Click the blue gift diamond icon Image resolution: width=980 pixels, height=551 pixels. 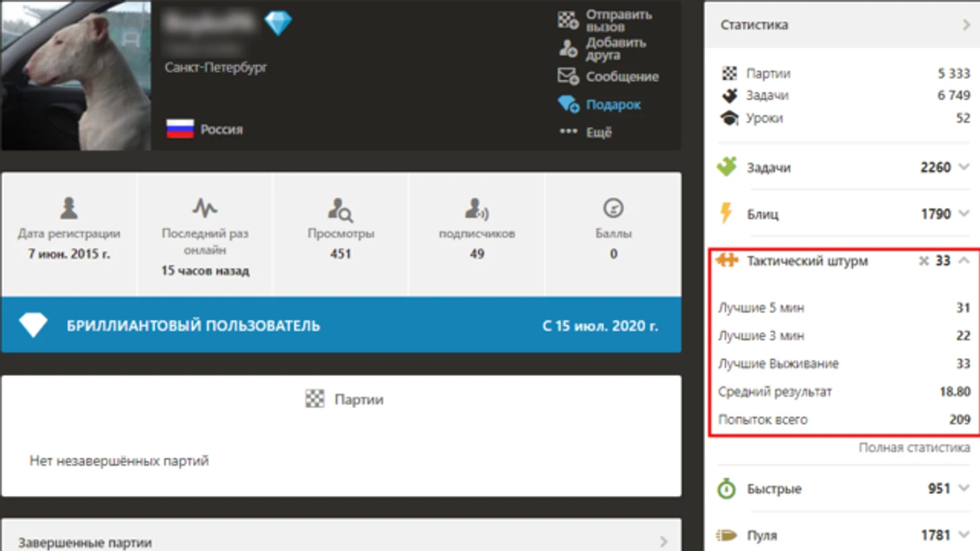(x=568, y=104)
